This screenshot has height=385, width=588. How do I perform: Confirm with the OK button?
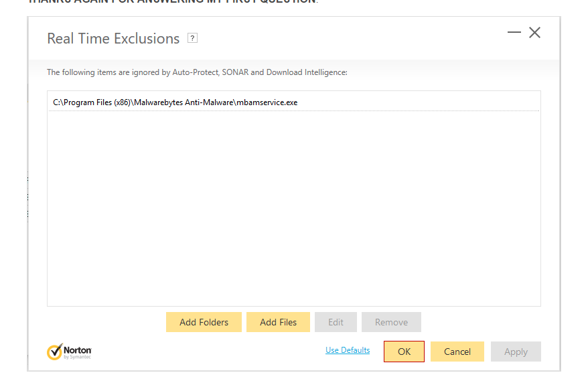tap(404, 352)
